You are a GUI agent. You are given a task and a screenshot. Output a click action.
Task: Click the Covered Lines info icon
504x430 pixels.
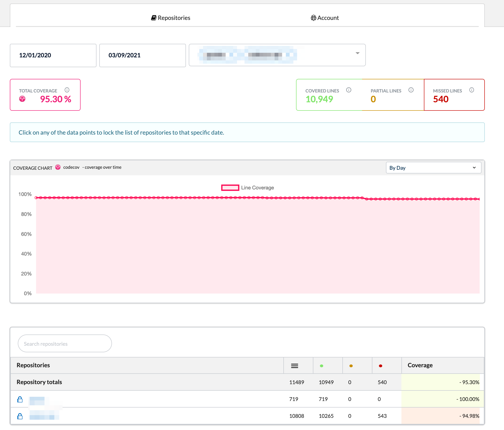pos(348,90)
